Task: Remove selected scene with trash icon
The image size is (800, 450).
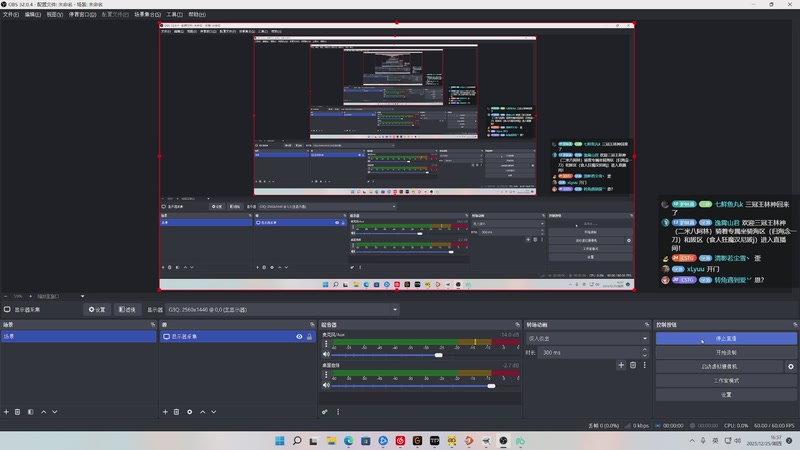Action: tap(17, 412)
